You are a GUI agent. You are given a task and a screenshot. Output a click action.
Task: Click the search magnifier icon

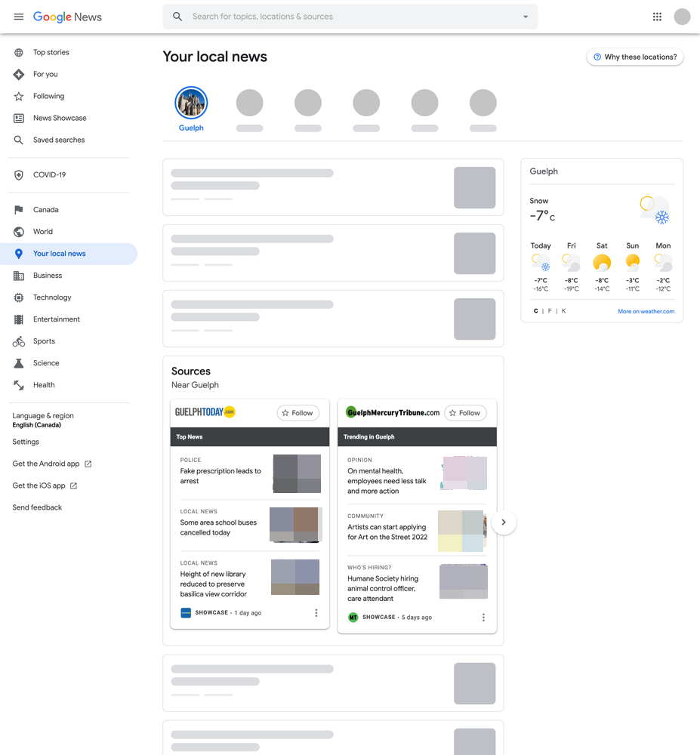[177, 16]
